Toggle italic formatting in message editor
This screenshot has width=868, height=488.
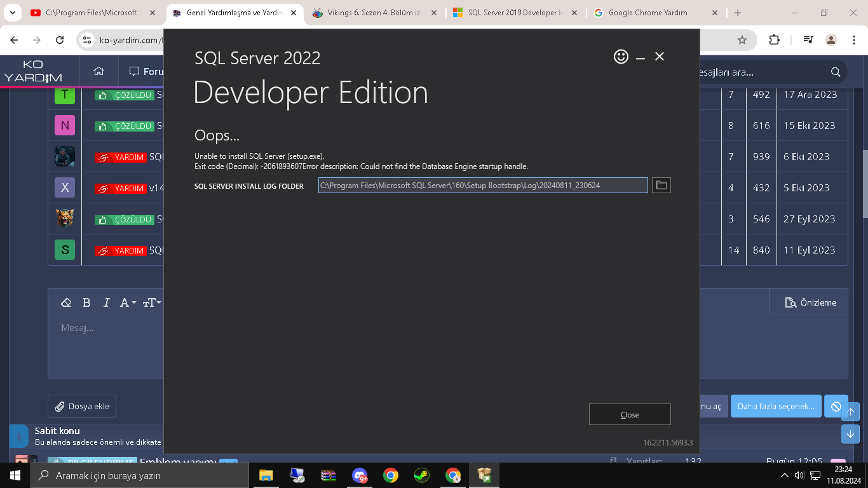click(x=106, y=302)
